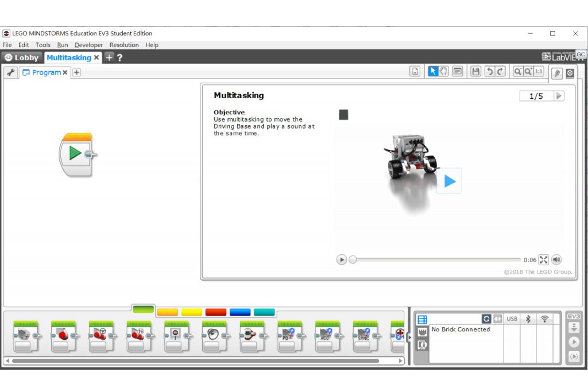
Task: Zoom in with the magnifier plus
Action: click(528, 71)
